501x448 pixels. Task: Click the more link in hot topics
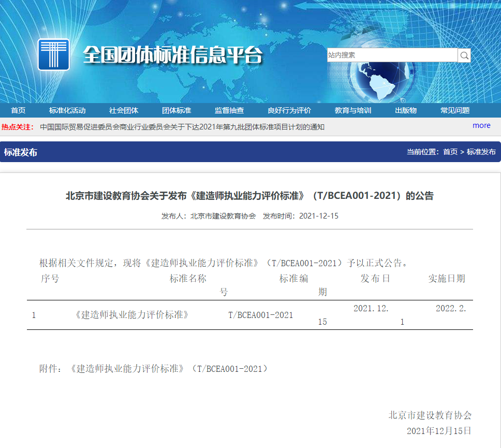[481, 125]
